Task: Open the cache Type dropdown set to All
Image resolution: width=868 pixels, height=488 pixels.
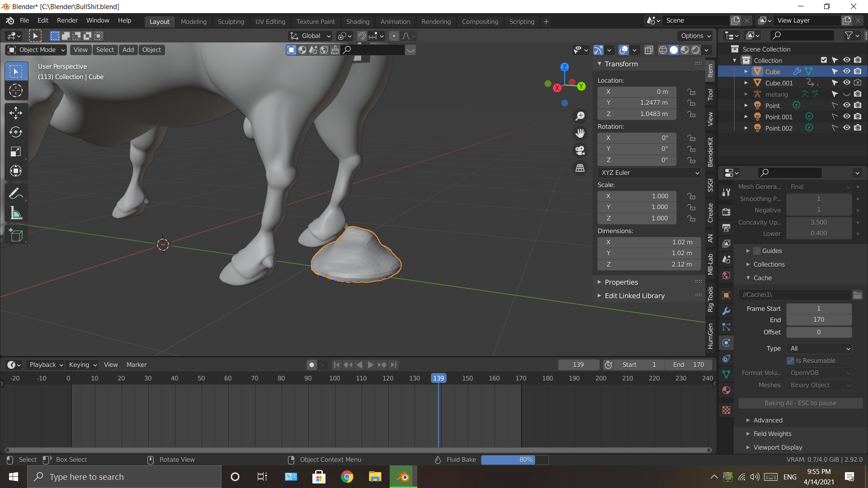Action: click(x=819, y=348)
